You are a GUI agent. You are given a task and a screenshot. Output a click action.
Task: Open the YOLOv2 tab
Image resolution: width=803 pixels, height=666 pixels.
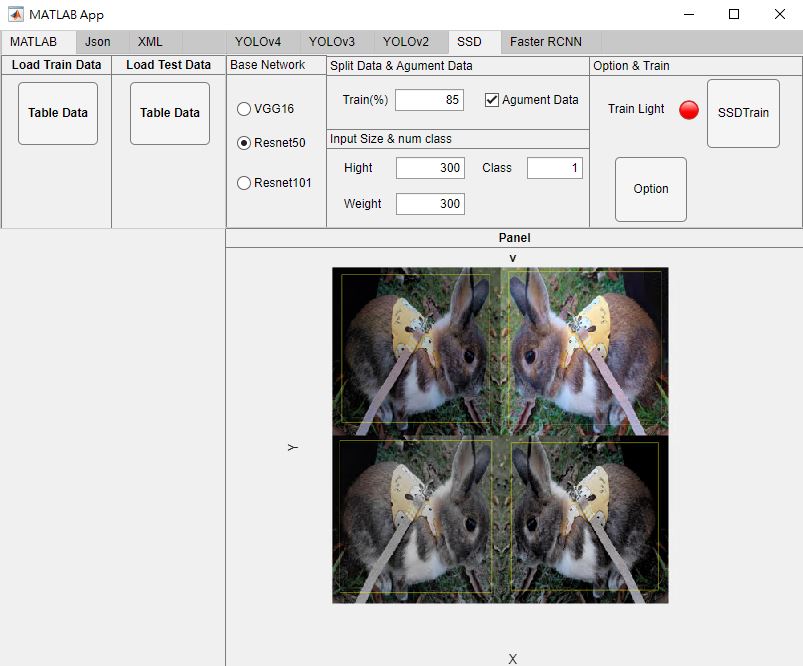point(406,42)
